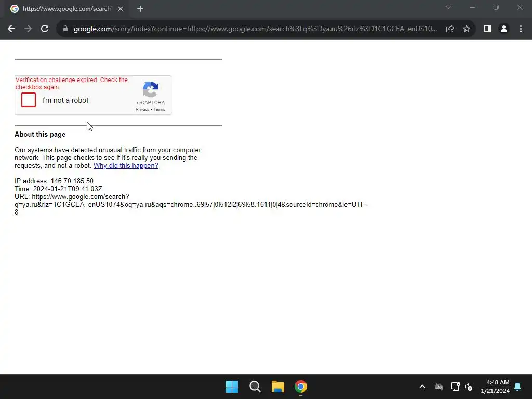The width and height of the screenshot is (532, 399).
Task: Select the google.com/search browser tab
Action: 66,9
